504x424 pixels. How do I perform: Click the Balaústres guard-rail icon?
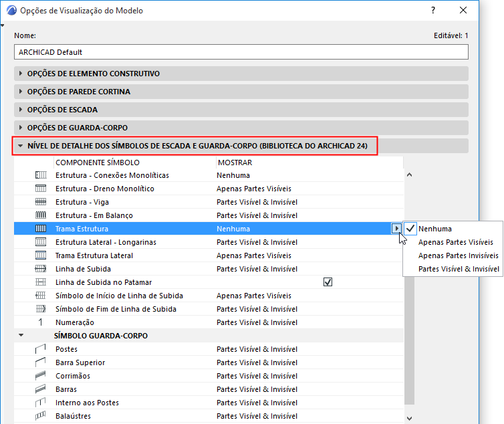click(41, 416)
